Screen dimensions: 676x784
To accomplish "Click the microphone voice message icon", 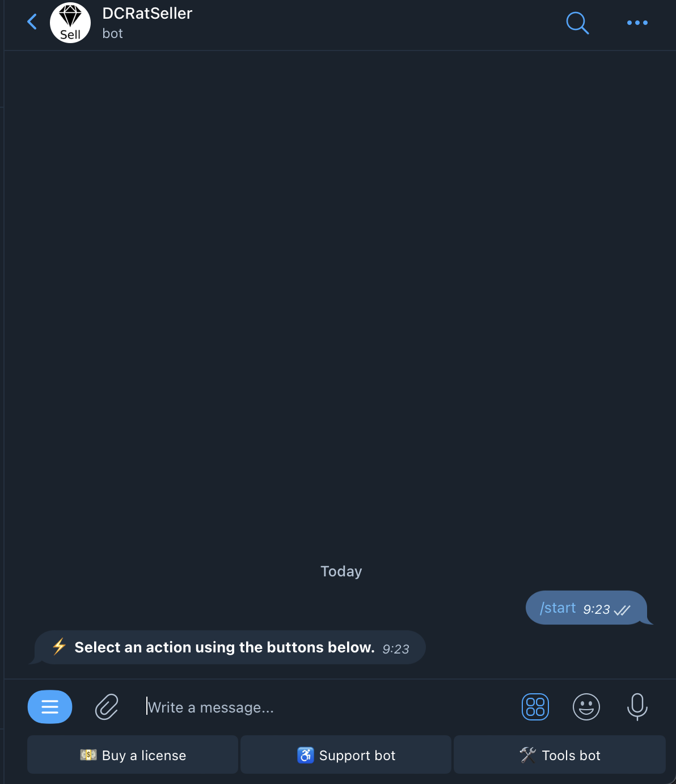I will coord(637,707).
